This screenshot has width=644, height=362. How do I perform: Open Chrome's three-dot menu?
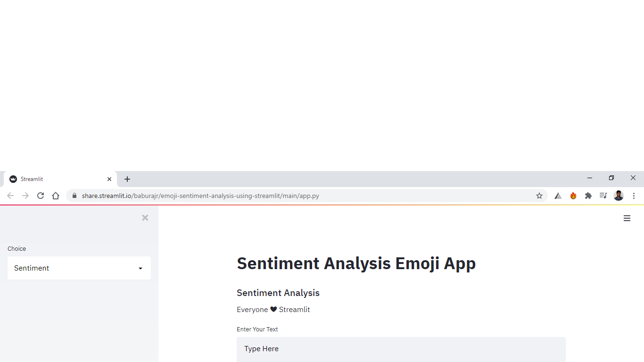(634, 196)
